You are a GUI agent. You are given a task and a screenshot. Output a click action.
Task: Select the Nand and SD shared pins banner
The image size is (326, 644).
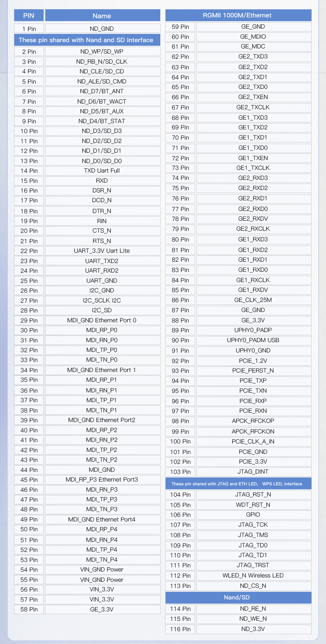tap(87, 40)
